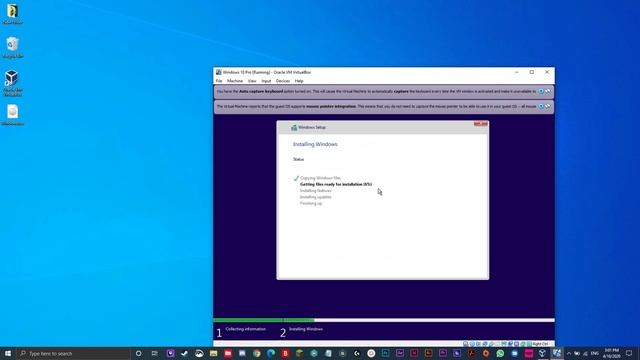Open the Help menu in VirtualBox

point(299,81)
